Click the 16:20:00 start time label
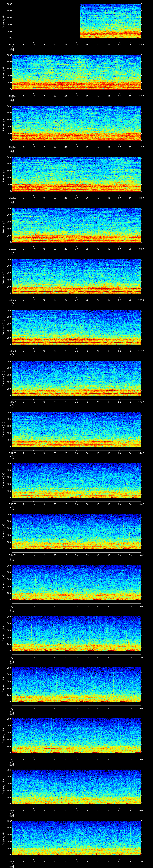Image resolution: width=153 pixels, height=868 pixels. click(12, 861)
